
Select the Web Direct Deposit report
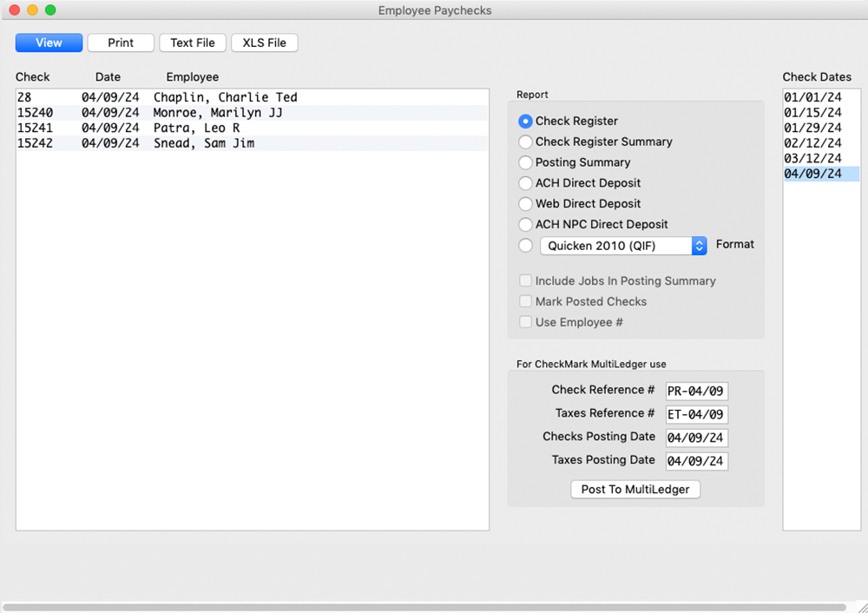[525, 203]
